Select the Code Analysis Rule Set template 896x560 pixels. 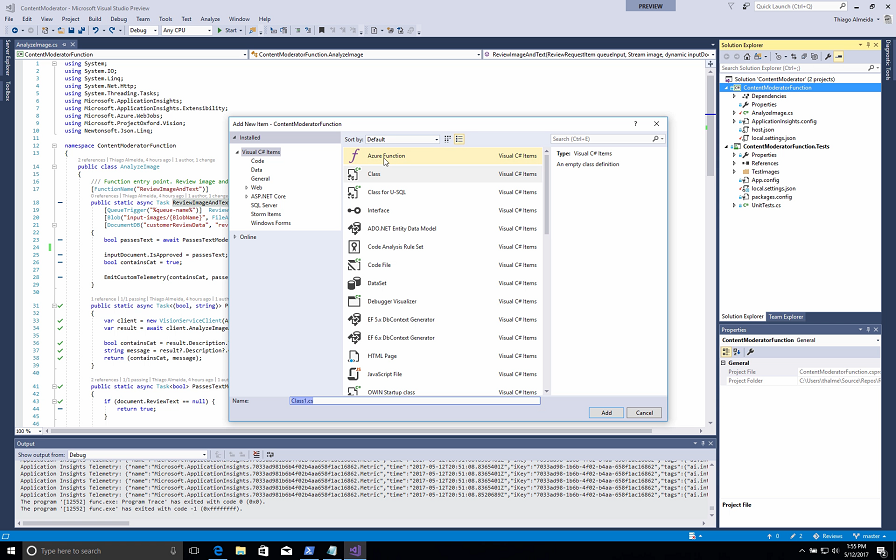(x=443, y=247)
